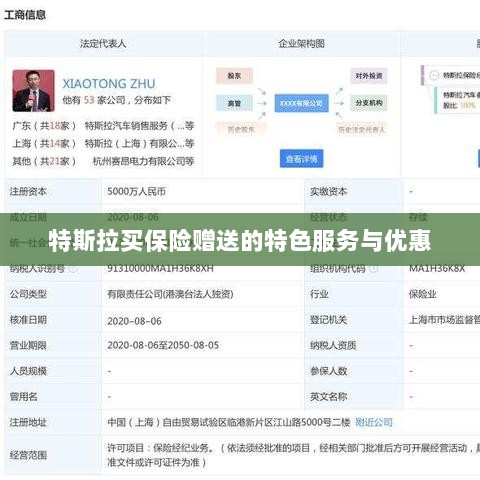Select the 企业架构图 column header

coord(301,43)
